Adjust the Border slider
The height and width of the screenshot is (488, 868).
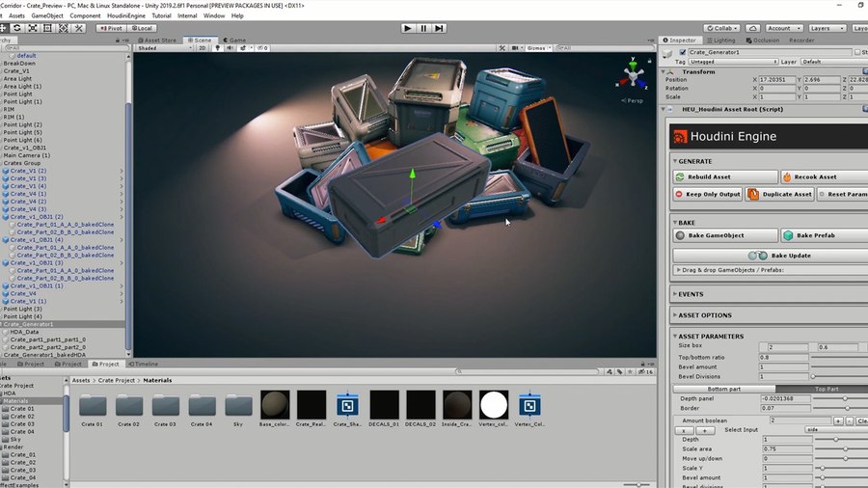click(847, 408)
